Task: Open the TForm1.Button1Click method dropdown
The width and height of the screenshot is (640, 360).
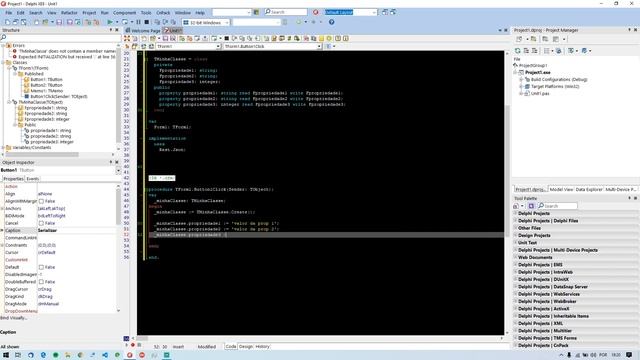Action: 319,47
